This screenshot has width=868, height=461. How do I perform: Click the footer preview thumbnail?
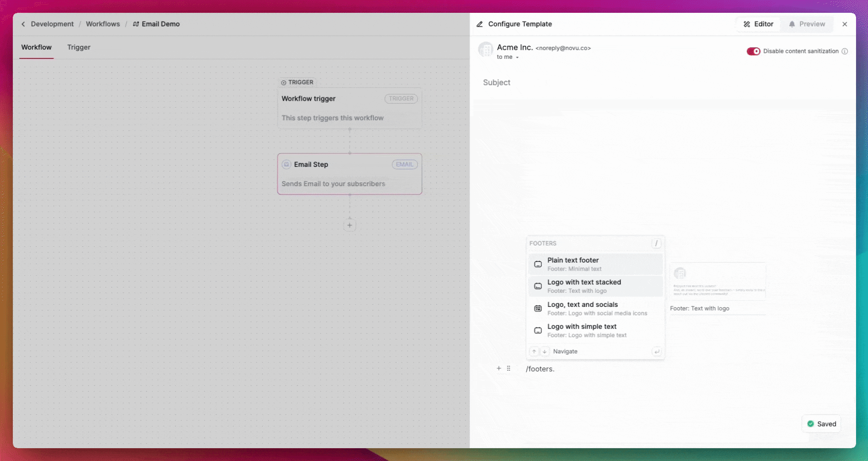[717, 282]
